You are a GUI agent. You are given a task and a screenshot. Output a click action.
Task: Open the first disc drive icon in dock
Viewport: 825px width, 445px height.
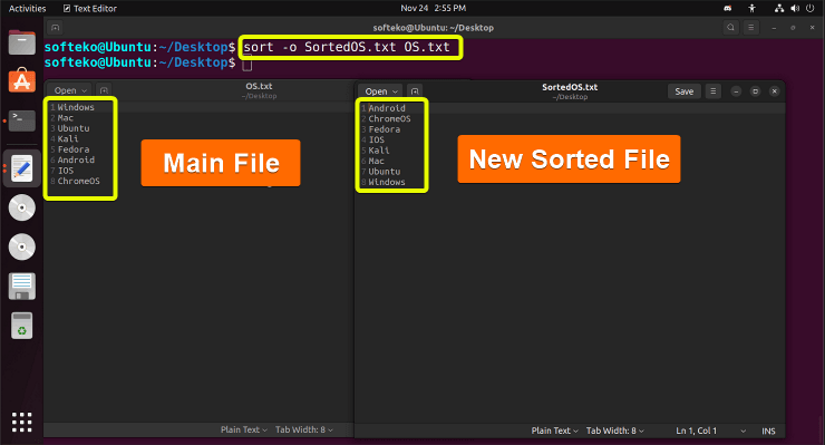pos(22,208)
